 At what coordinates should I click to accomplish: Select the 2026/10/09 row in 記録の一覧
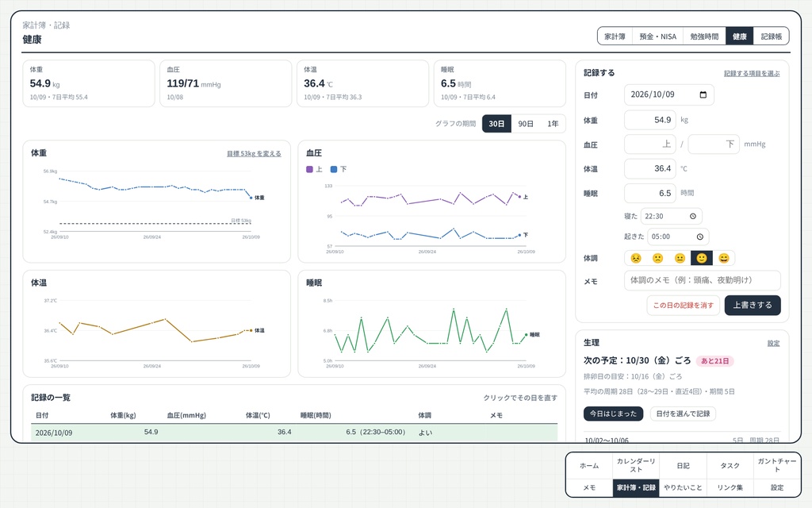coord(294,433)
